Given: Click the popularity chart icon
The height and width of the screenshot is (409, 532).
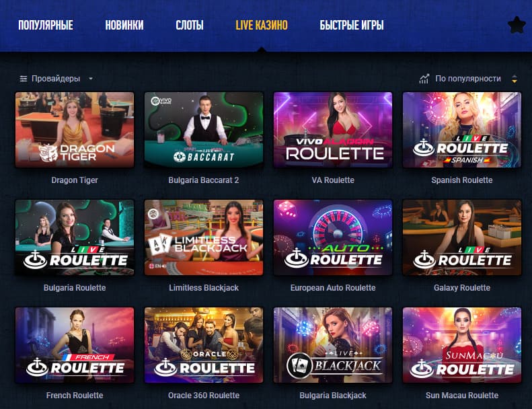Looking at the screenshot, I should tap(424, 79).
